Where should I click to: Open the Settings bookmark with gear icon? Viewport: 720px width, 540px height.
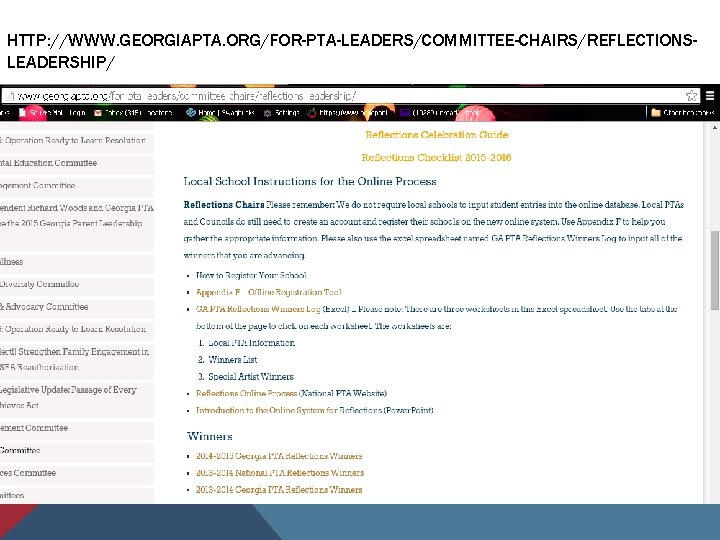(281, 112)
